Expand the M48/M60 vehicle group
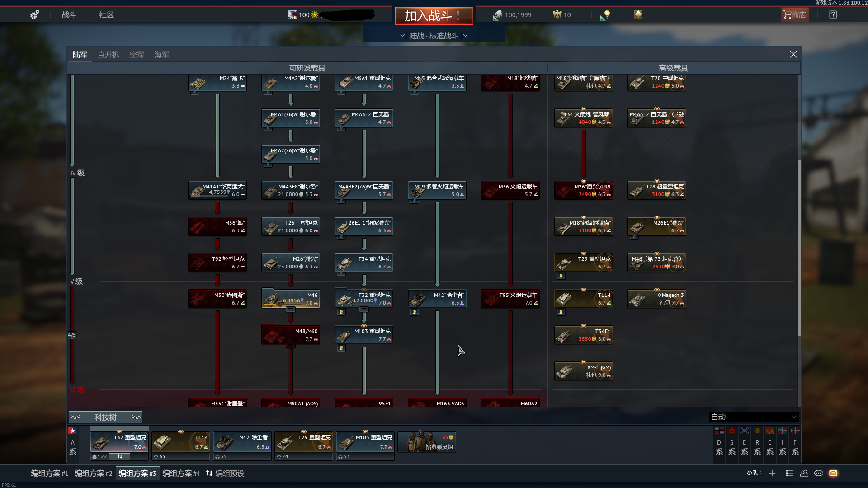The height and width of the screenshot is (488, 868). [x=291, y=346]
